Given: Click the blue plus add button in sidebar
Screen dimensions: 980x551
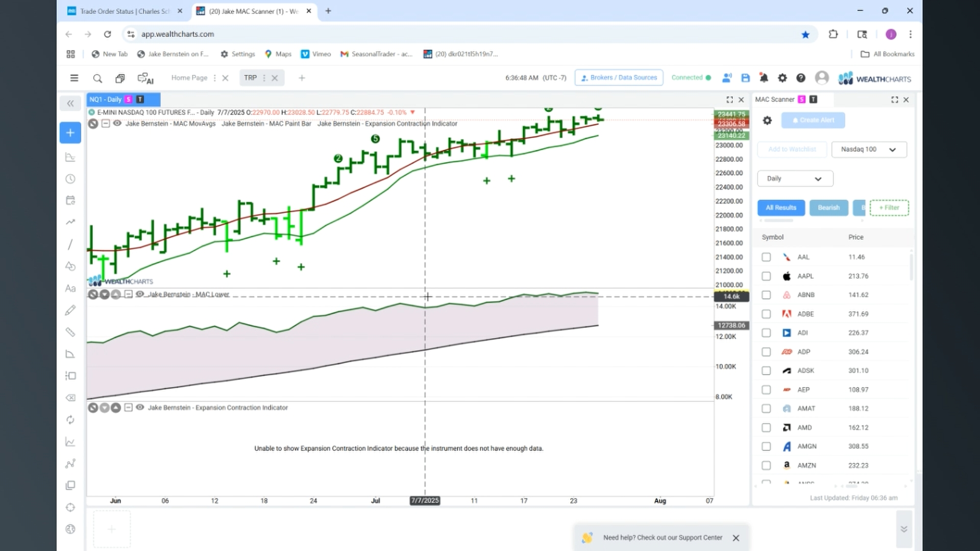Looking at the screenshot, I should pos(70,133).
